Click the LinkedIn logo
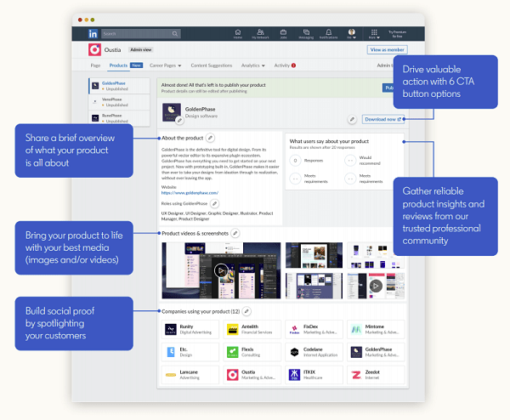The width and height of the screenshot is (510, 420). (x=93, y=34)
